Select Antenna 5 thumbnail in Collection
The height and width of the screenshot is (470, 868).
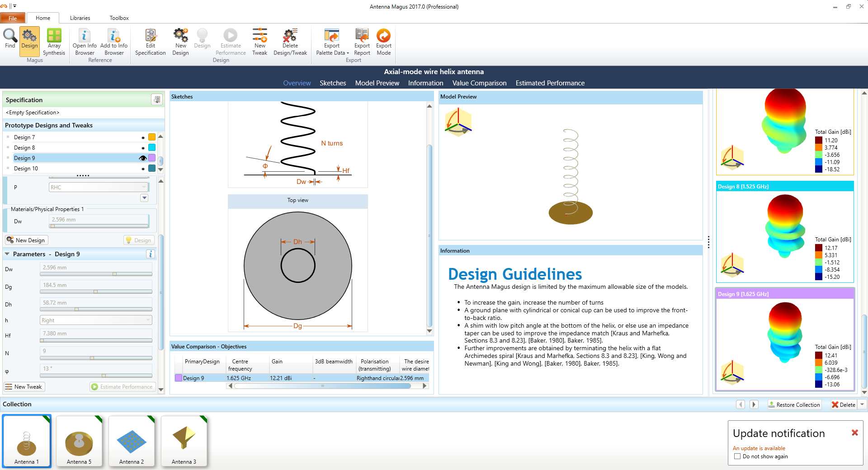(x=79, y=442)
